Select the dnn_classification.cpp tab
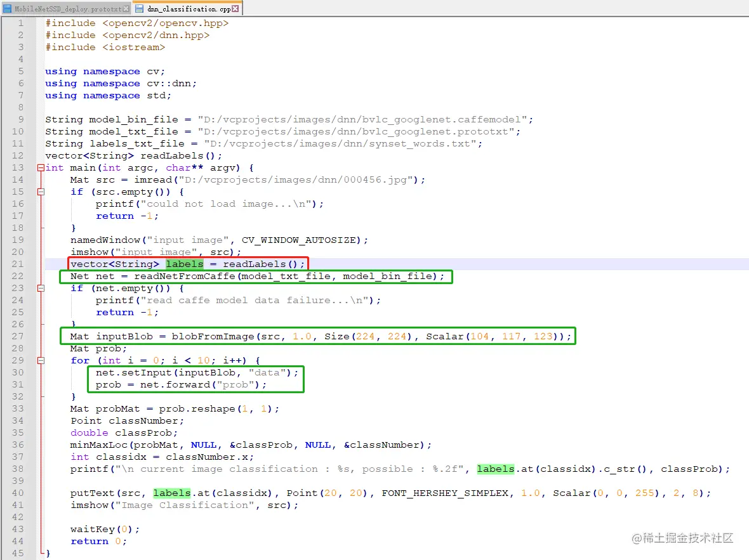This screenshot has height=560, width=749. pos(188,9)
